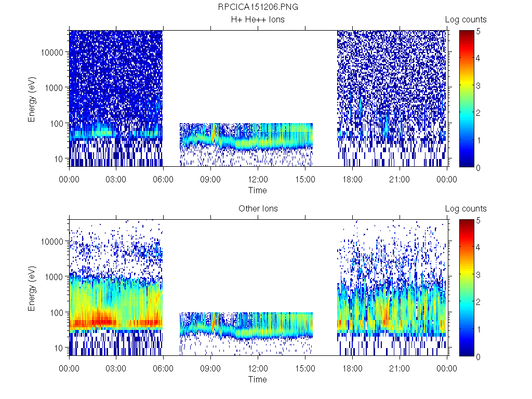Click the 06:00 time tick under Other Ions plot
This screenshot has height=399, width=532.
coord(163,368)
